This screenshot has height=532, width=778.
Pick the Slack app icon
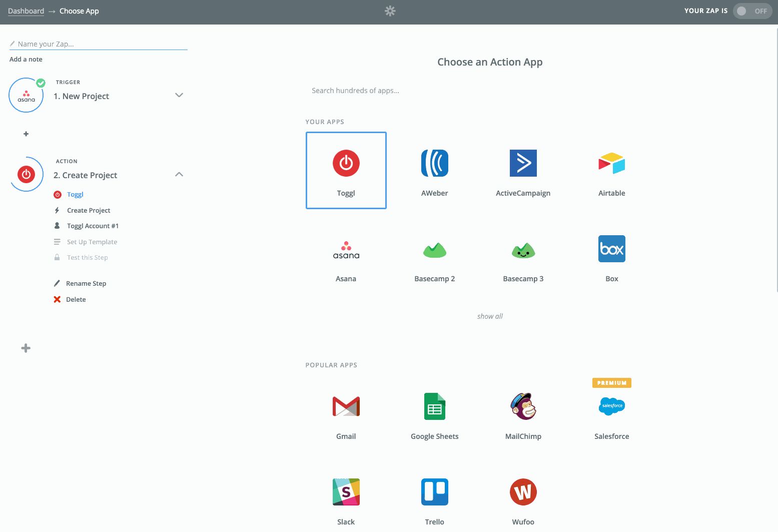pos(346,492)
